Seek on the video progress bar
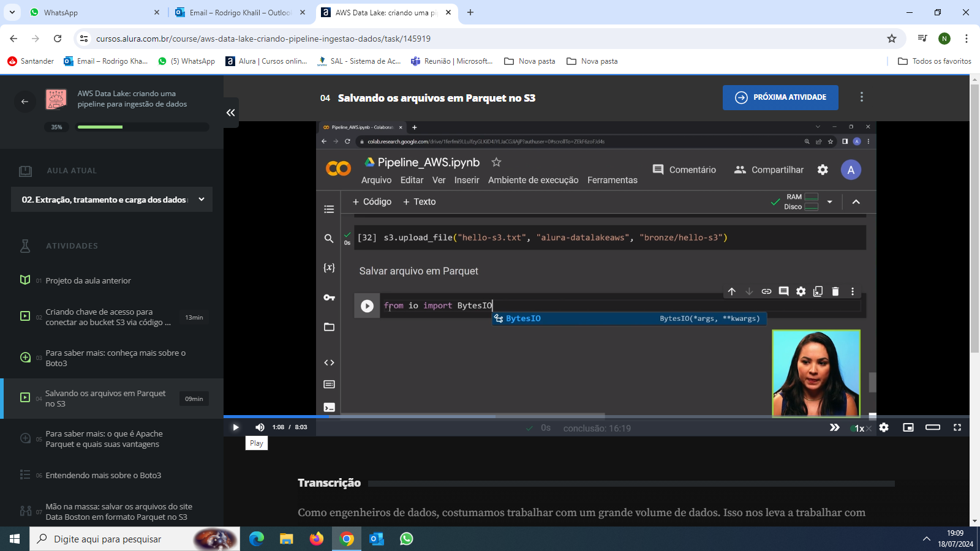The height and width of the screenshot is (551, 980). (x=597, y=416)
